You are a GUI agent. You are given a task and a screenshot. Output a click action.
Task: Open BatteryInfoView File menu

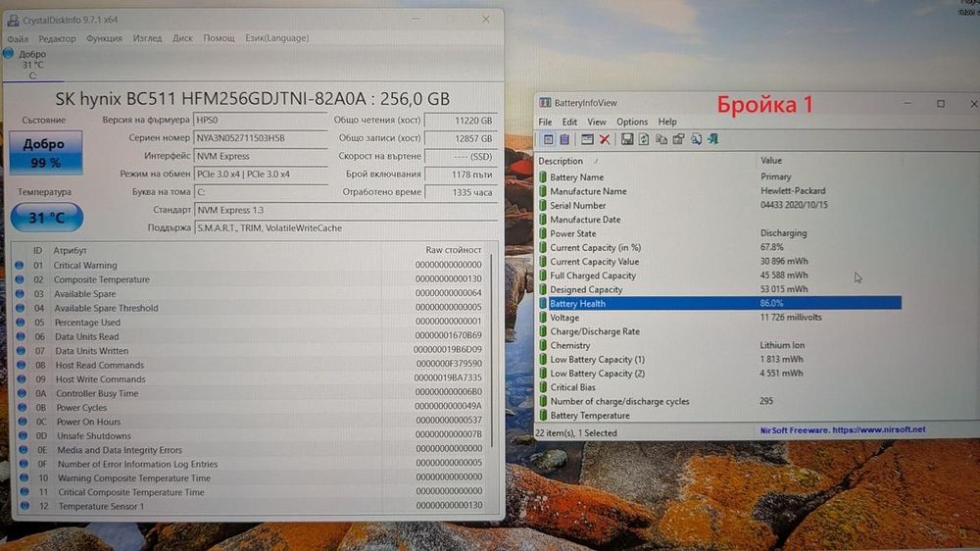point(545,122)
